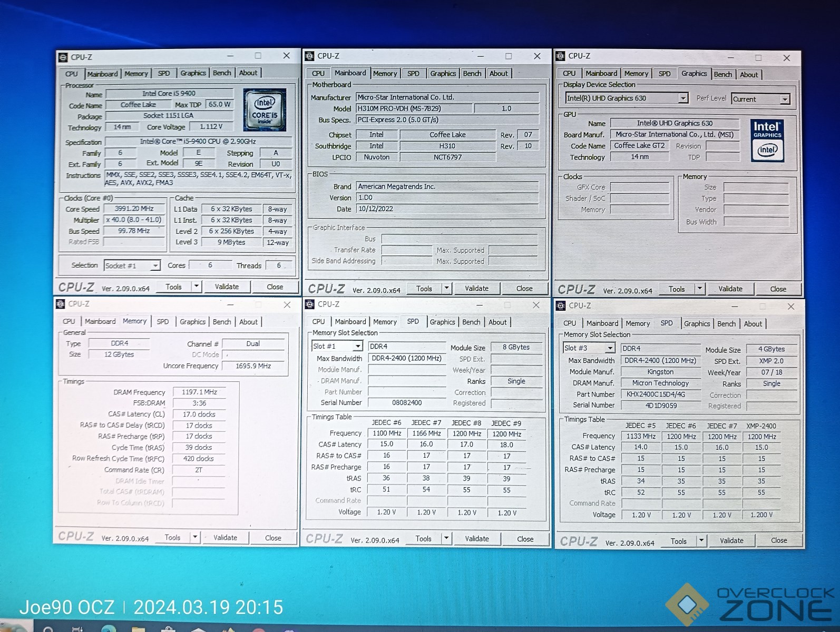Click Close in the DRAM Timings window
This screenshot has height=632, width=840.
[x=273, y=538]
